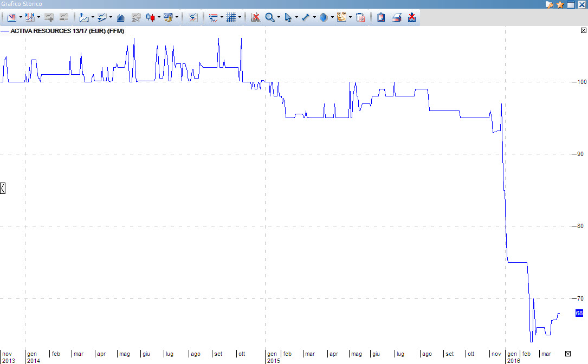Maximize the Grafico Storico window

(571, 4)
